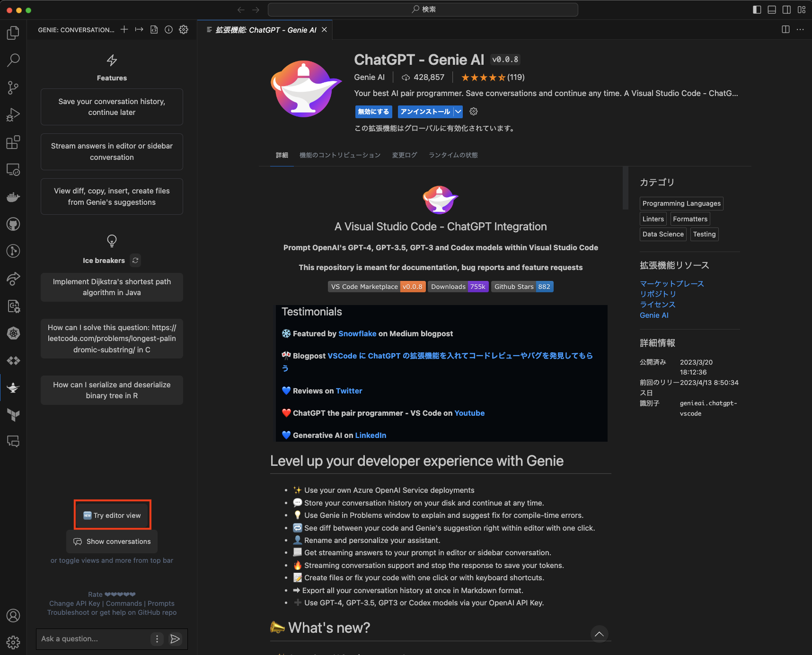Image resolution: width=812 pixels, height=655 pixels.
Task: Select the Dijkstra's shortest path ice breaker
Action: click(112, 287)
